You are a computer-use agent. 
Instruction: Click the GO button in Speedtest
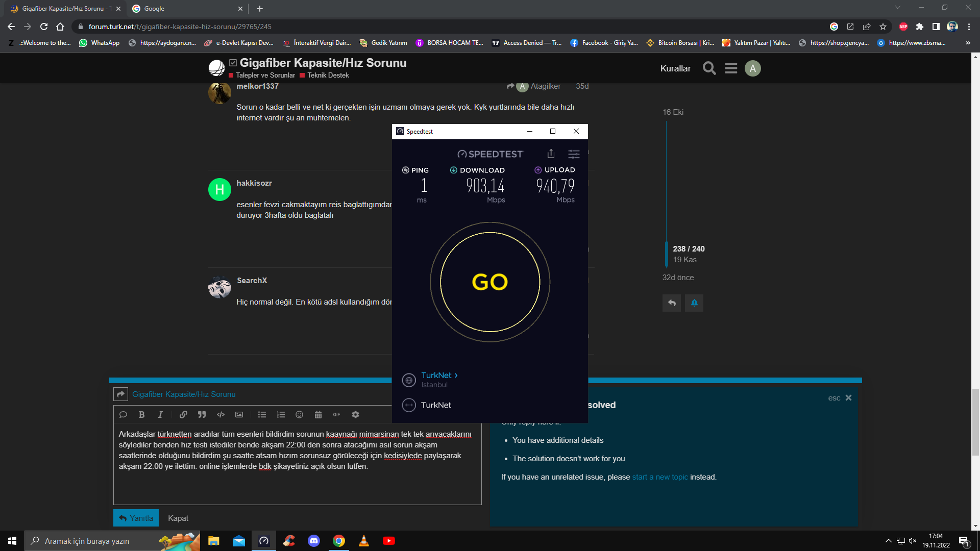tap(490, 282)
